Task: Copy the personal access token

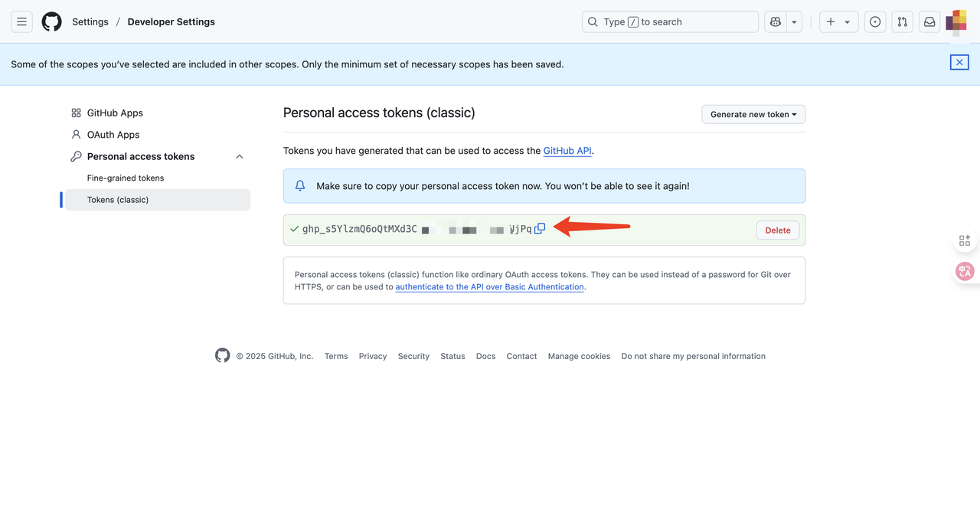Action: 540,229
